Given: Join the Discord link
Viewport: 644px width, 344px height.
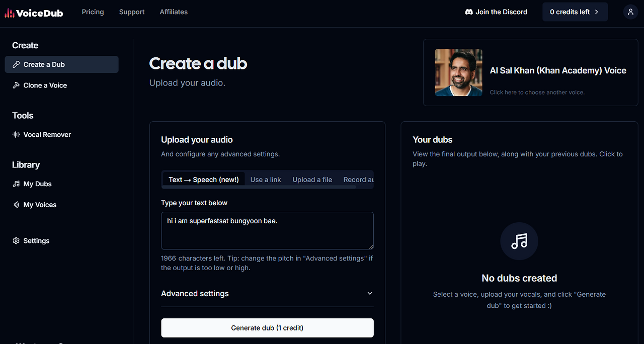Looking at the screenshot, I should (x=496, y=12).
